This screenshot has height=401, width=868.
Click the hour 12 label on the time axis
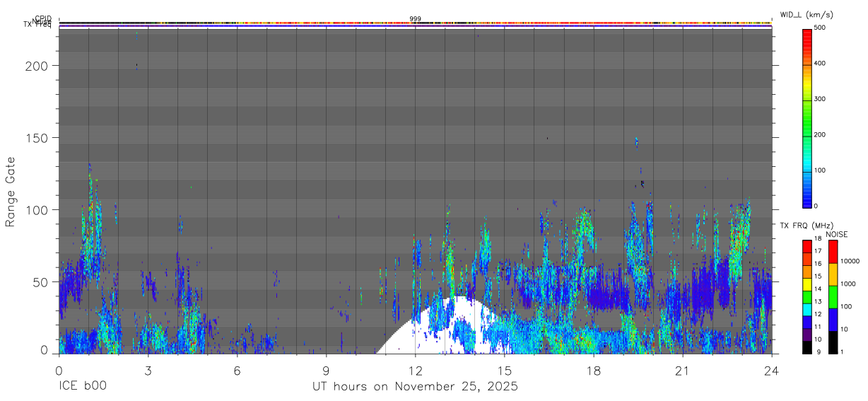[x=415, y=371]
